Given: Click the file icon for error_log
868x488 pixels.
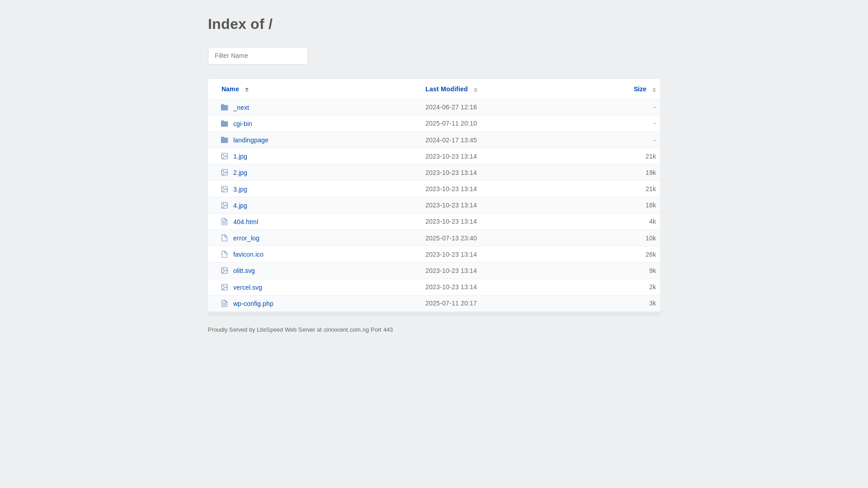Looking at the screenshot, I should point(224,238).
